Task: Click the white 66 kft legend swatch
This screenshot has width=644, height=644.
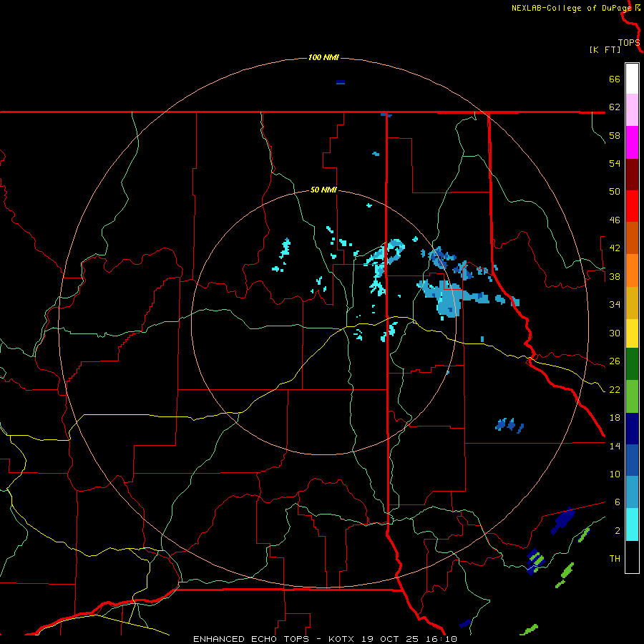Action: [632, 79]
